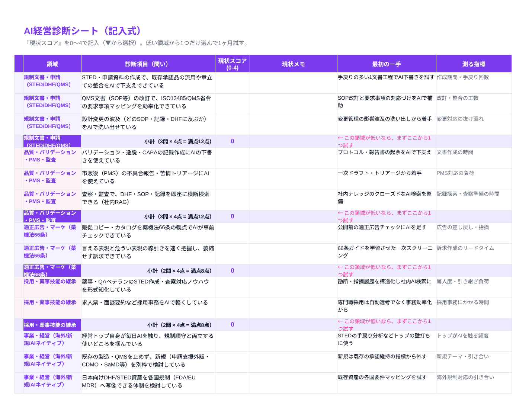
Task: Click the 現状スコア input cell for the STED・申請資料 question
Action: click(x=233, y=83)
